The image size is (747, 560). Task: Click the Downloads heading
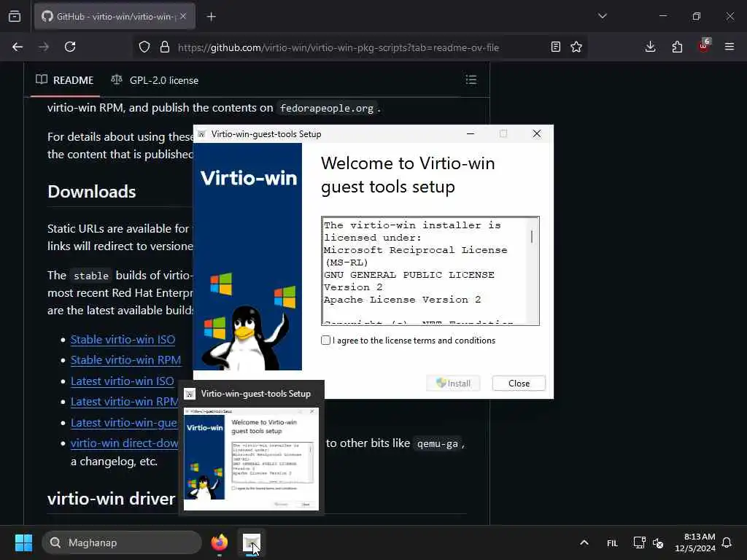click(91, 192)
